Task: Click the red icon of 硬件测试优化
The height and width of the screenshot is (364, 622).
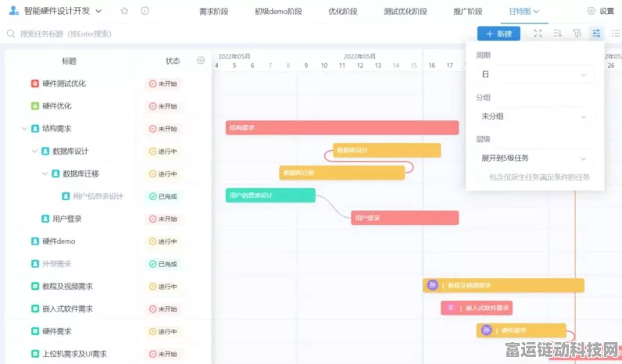Action: pyautogui.click(x=35, y=84)
